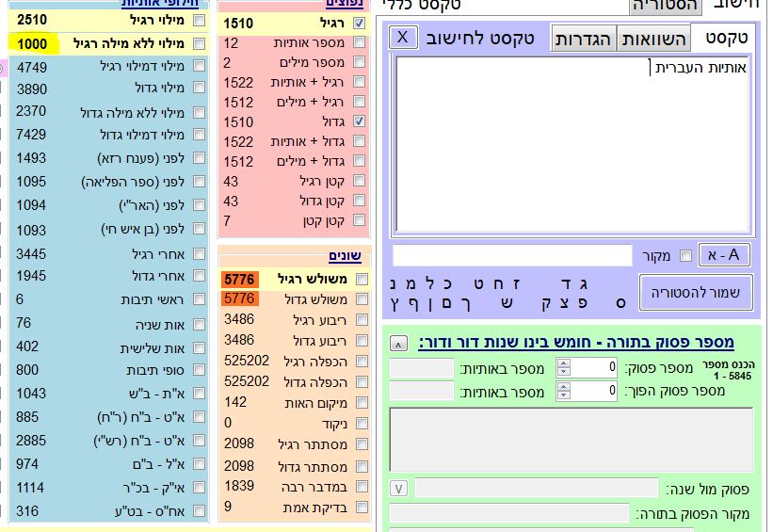Check the מילוי ללא מילה רגיל checkbox
The width and height of the screenshot is (773, 532).
click(199, 43)
